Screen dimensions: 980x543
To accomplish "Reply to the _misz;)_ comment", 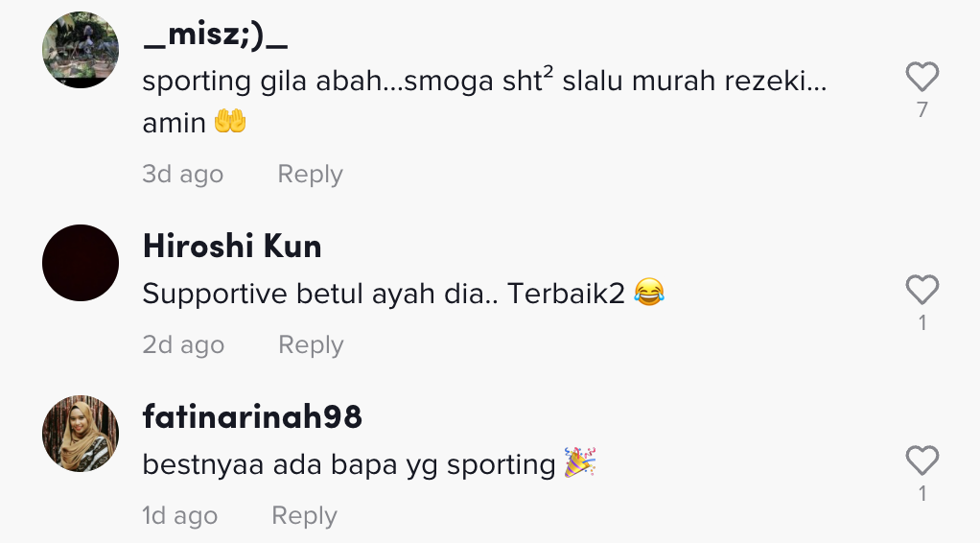I will click(310, 174).
